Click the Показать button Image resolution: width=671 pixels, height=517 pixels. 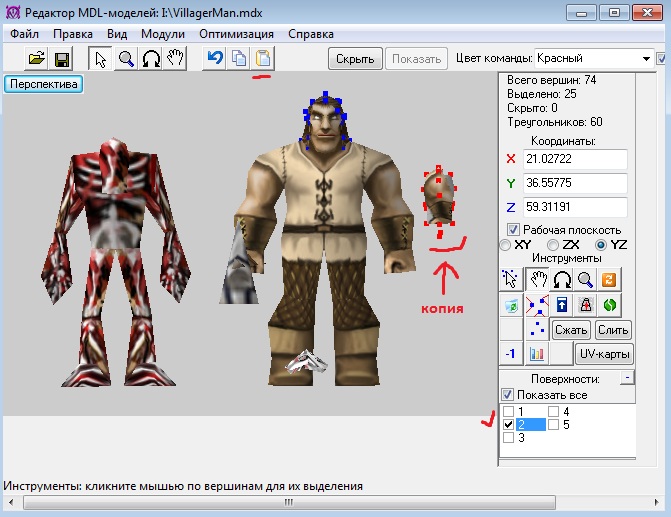click(416, 59)
